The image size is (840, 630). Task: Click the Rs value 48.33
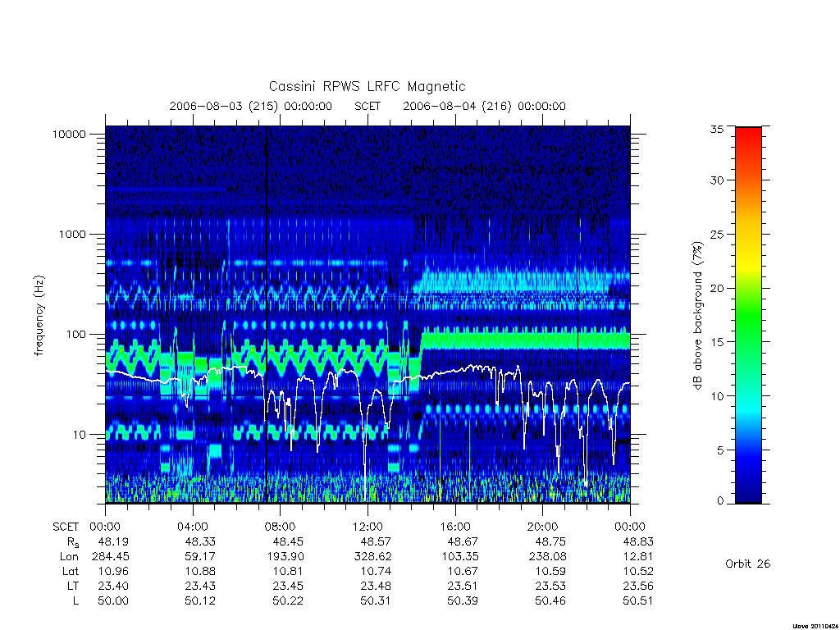point(200,541)
